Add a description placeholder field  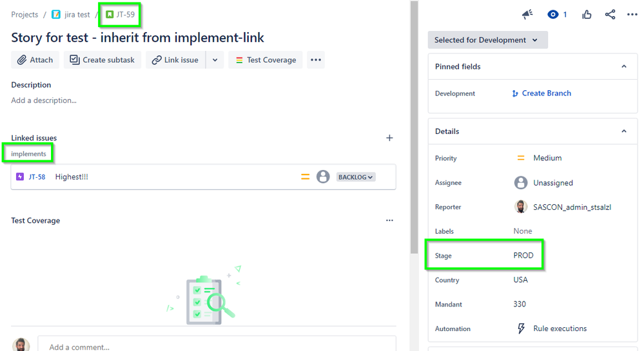click(44, 100)
